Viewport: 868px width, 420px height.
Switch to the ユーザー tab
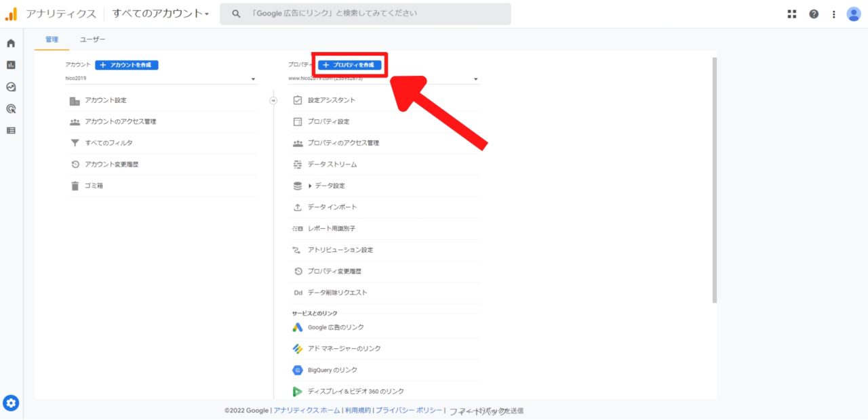(93, 39)
